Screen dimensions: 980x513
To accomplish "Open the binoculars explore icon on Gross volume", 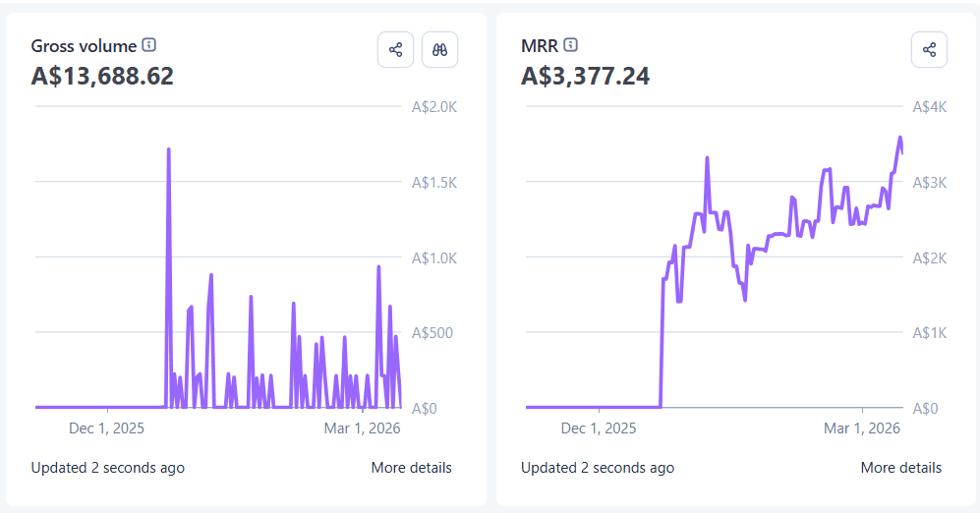I will (440, 50).
